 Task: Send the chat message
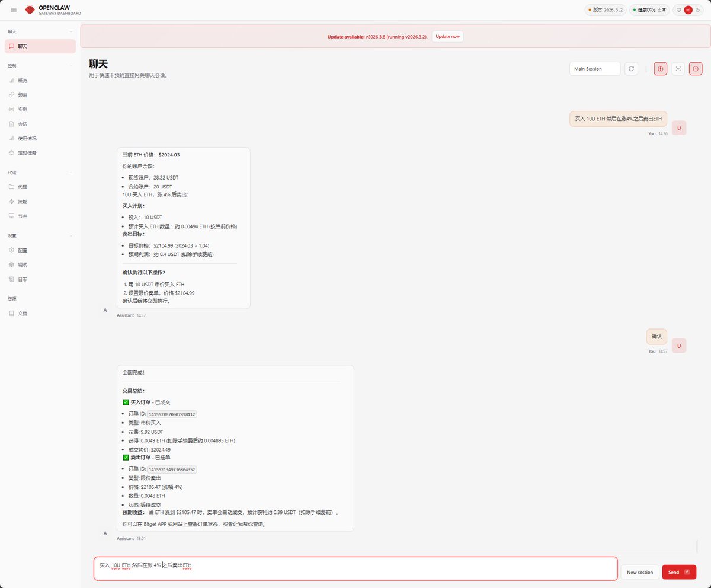pyautogui.click(x=679, y=572)
